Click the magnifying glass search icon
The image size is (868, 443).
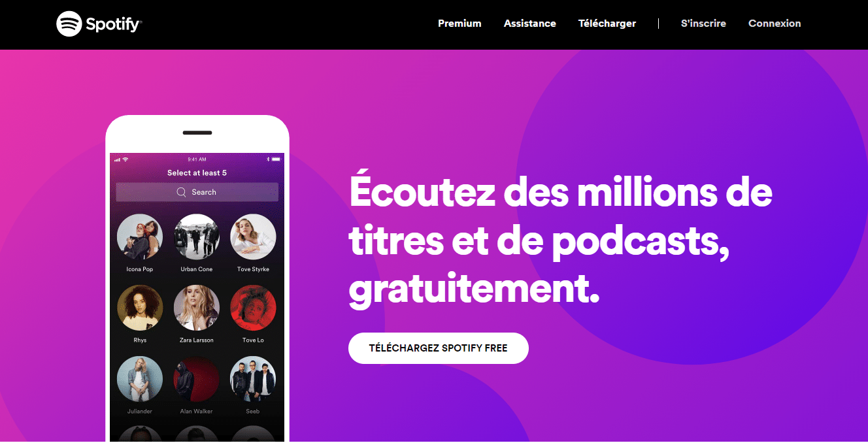tap(182, 192)
